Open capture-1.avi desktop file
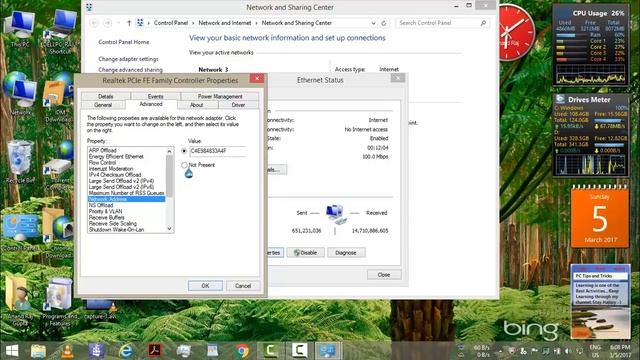The image size is (640, 360). [100, 309]
